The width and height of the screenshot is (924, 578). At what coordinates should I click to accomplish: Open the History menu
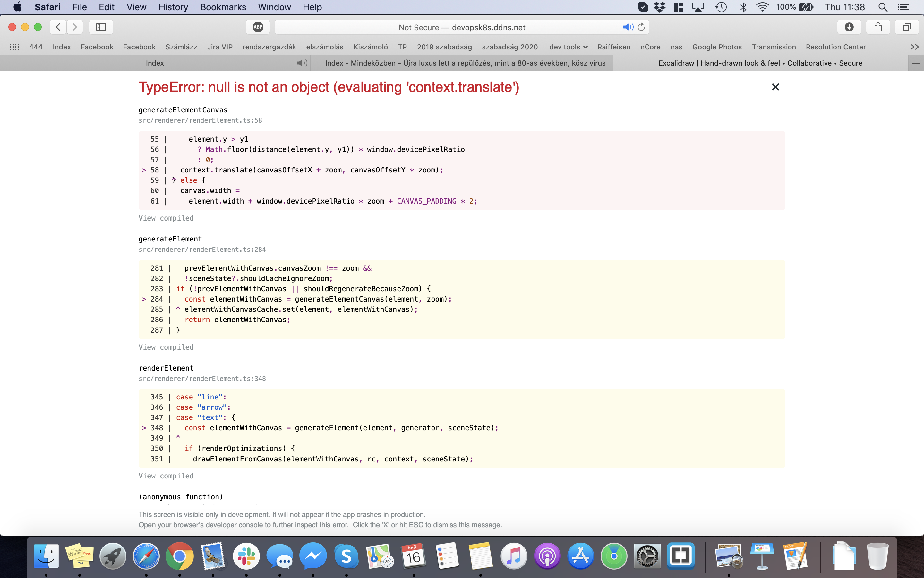(173, 7)
